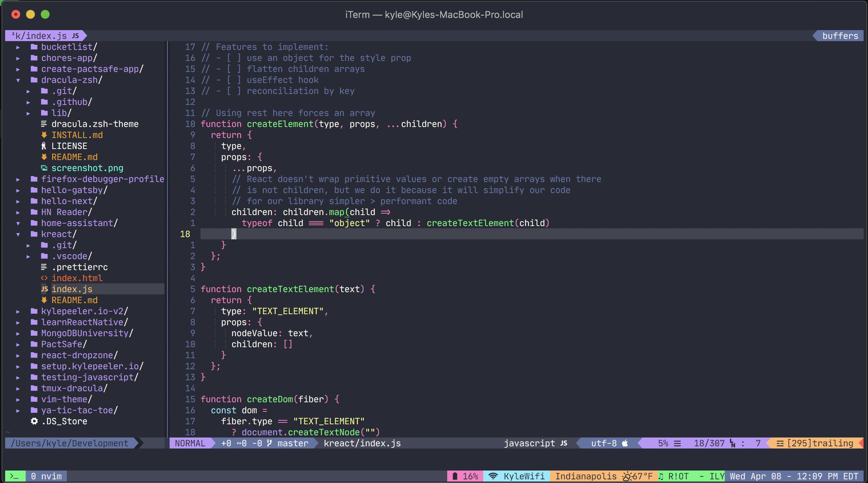Collapse the kreact folder arrow
868x483 pixels.
18,235
